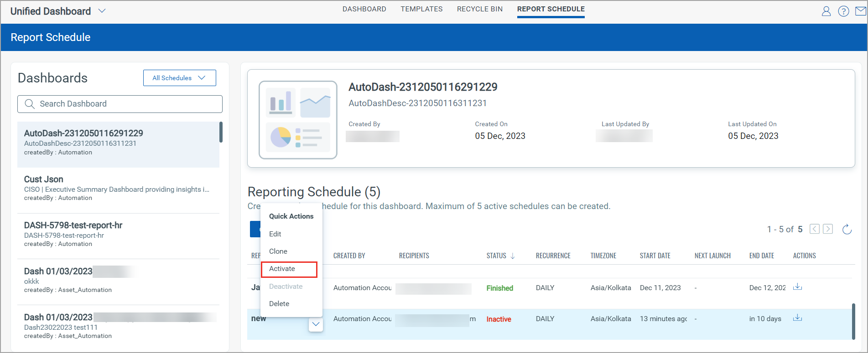Click the AutoDash dashboard thumbnail image

pyautogui.click(x=298, y=120)
